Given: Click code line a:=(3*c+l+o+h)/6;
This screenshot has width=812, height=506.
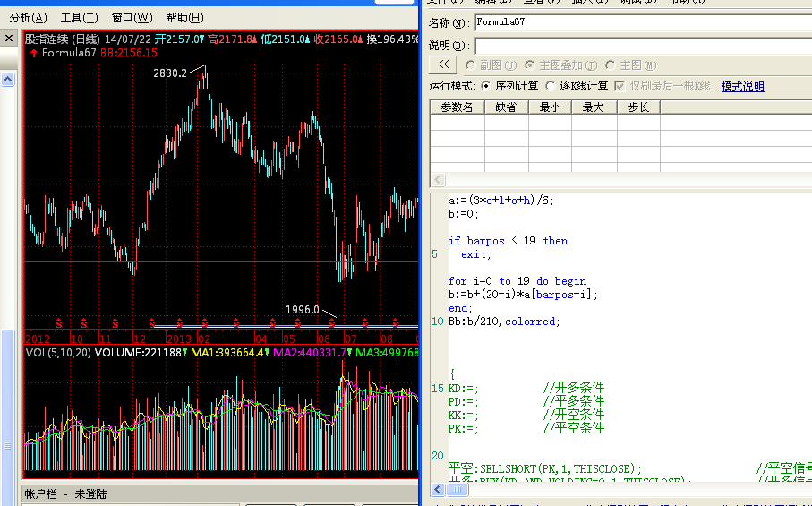Looking at the screenshot, I should coord(501,201).
